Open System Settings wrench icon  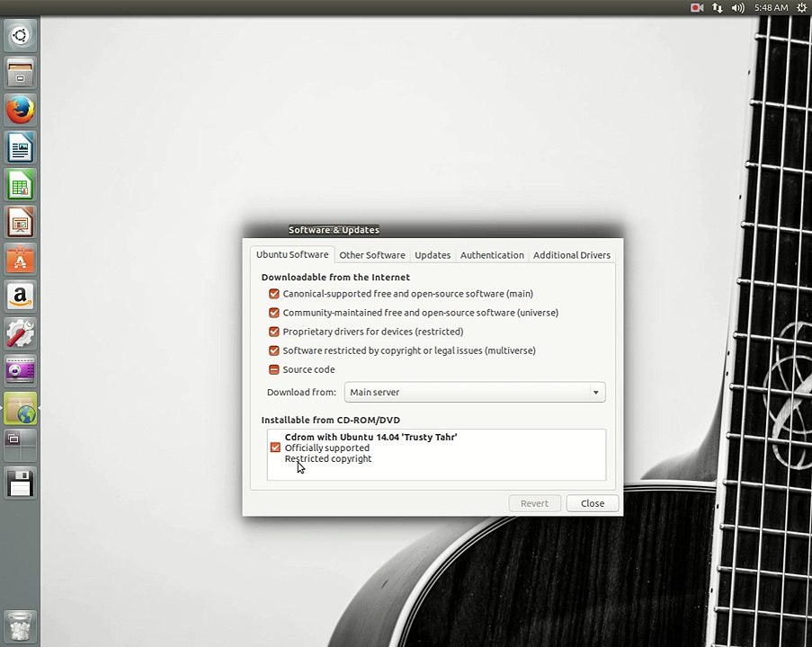(x=20, y=333)
